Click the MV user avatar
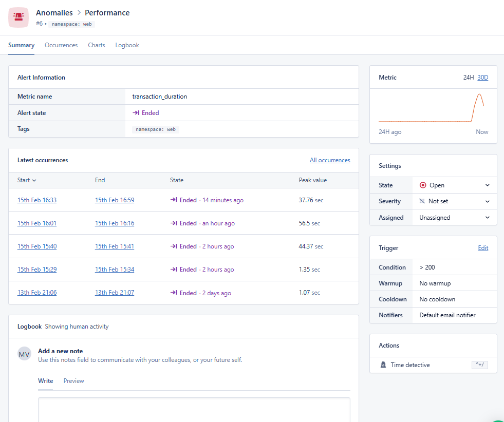 pos(24,354)
